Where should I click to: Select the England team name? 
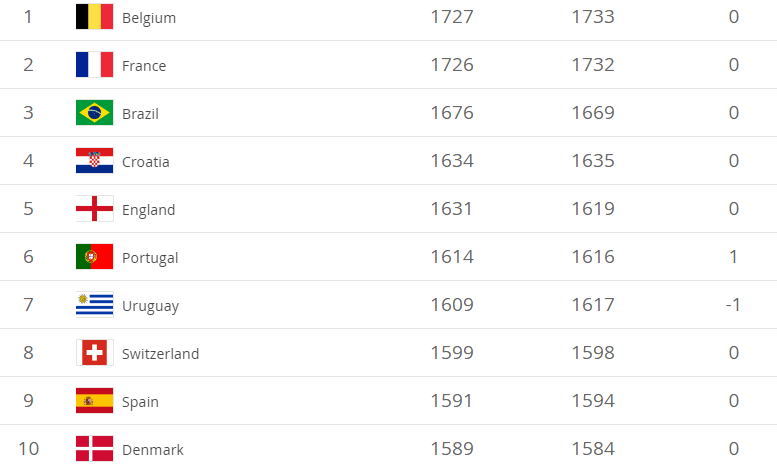coord(148,210)
